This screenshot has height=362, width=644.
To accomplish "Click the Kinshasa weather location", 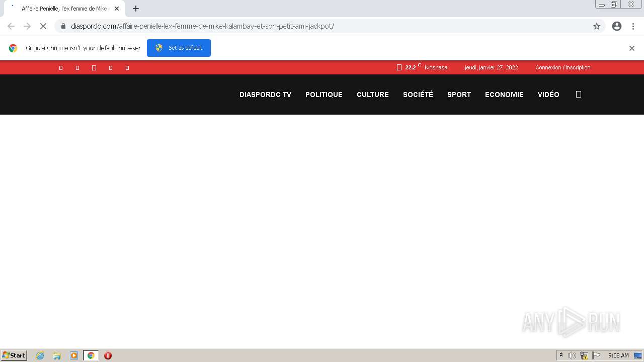I will tap(436, 67).
